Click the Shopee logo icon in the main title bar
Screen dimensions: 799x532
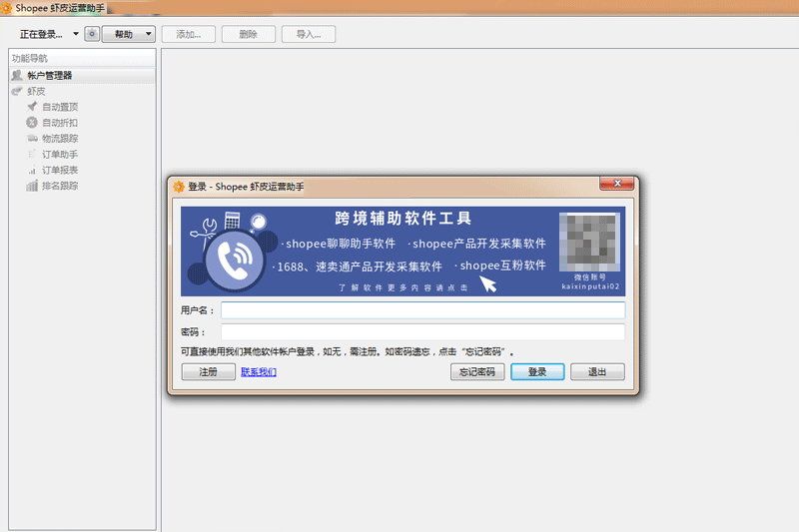[7, 8]
